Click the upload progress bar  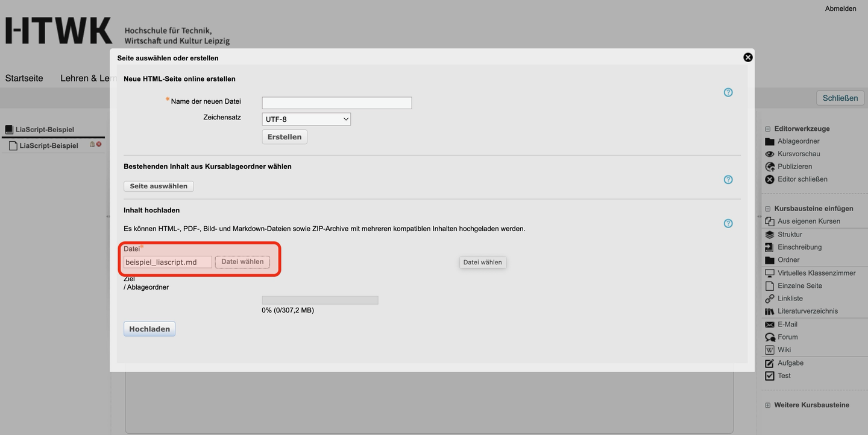pyautogui.click(x=319, y=300)
